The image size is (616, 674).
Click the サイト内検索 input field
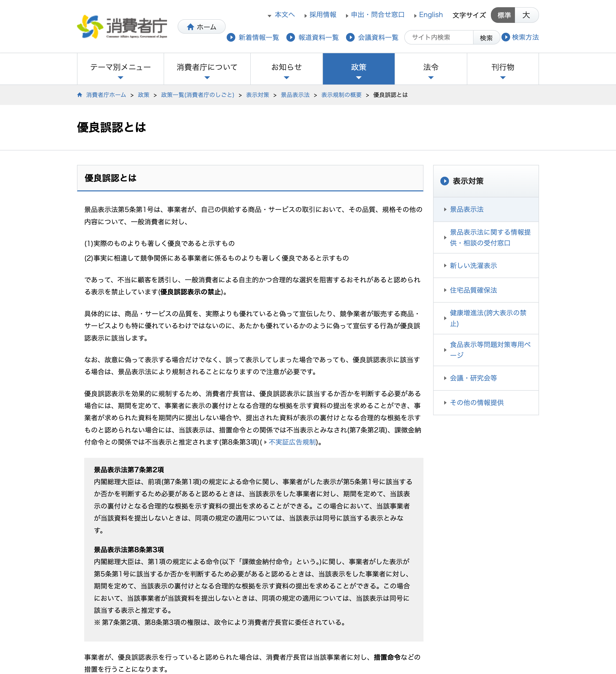pyautogui.click(x=439, y=38)
